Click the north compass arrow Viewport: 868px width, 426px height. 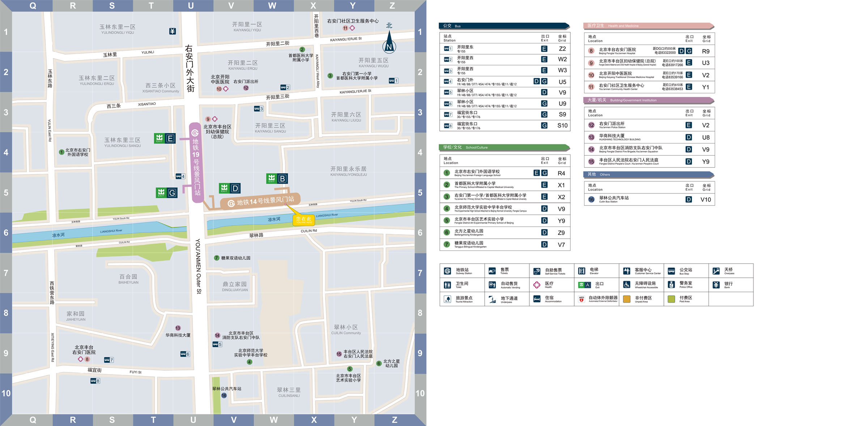coord(389,42)
